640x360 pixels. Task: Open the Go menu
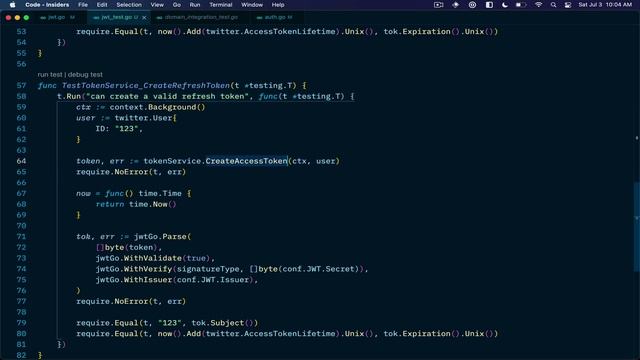(x=177, y=5)
